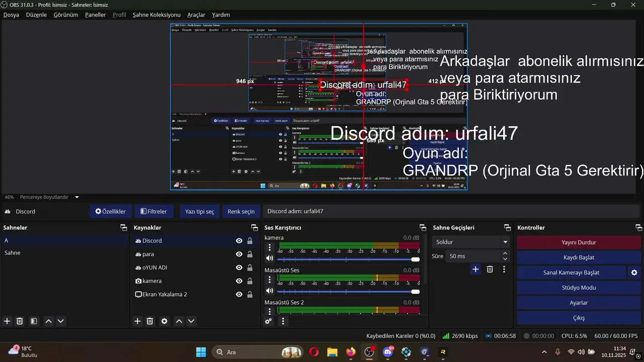Move source up arrow in Kaynaklar
The image size is (644, 362).
(x=179, y=321)
